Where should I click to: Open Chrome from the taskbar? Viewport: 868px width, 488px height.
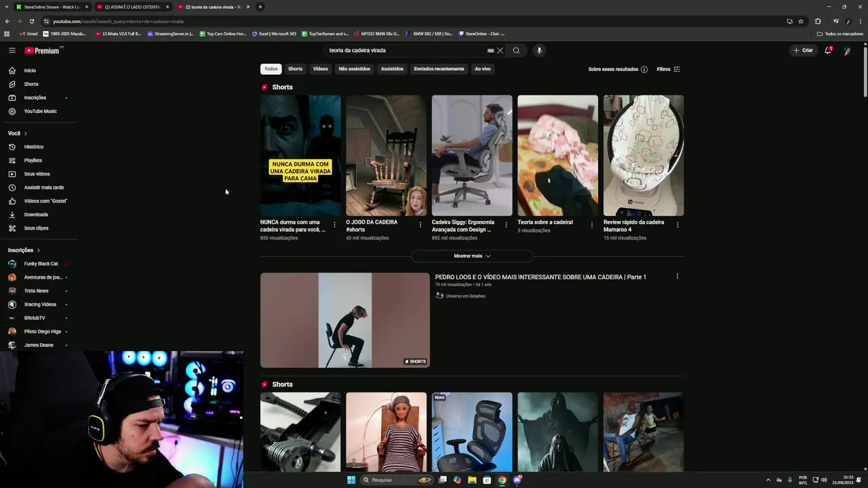click(x=502, y=480)
